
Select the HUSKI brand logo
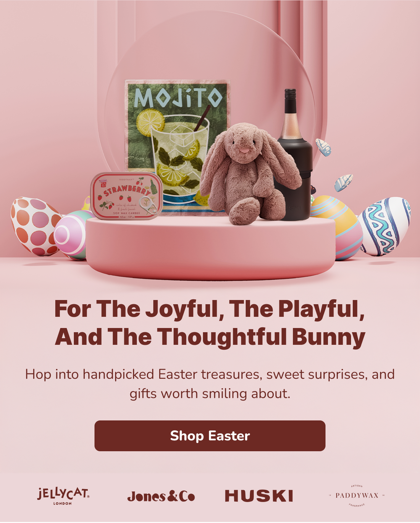259,496
